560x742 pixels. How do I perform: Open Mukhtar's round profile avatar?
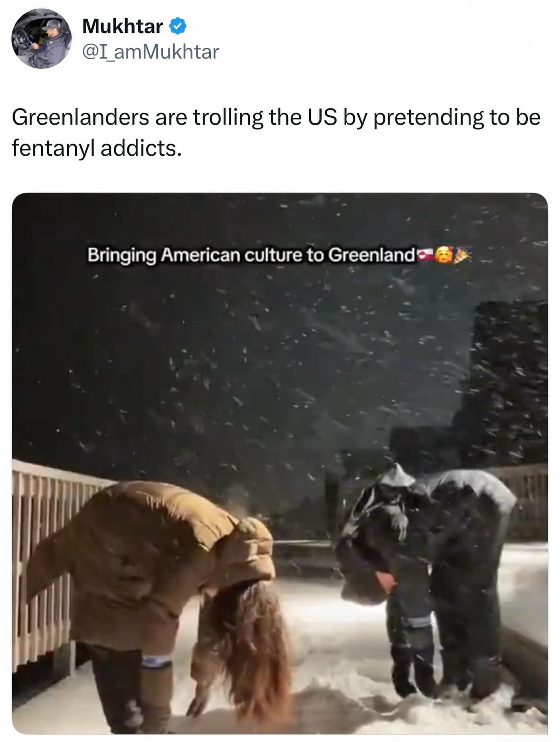click(x=42, y=39)
